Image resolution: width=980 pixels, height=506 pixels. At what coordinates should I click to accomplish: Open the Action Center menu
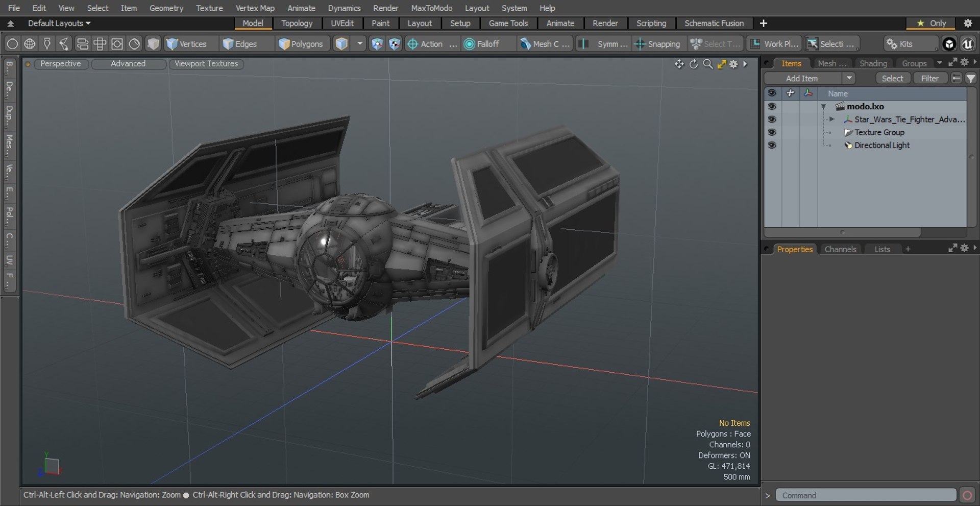(432, 44)
